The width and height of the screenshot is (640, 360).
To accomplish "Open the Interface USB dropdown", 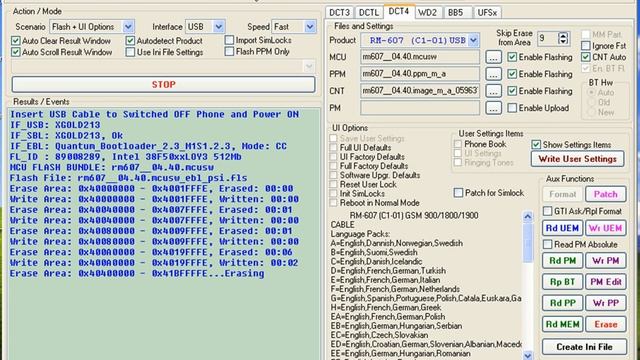I will click(x=218, y=27).
